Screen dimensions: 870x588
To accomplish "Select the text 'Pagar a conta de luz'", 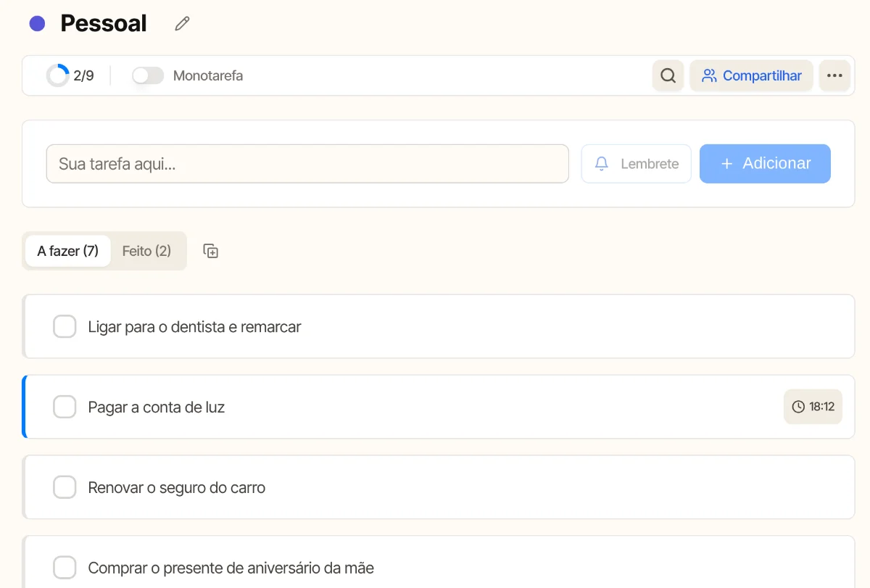I will tap(157, 407).
